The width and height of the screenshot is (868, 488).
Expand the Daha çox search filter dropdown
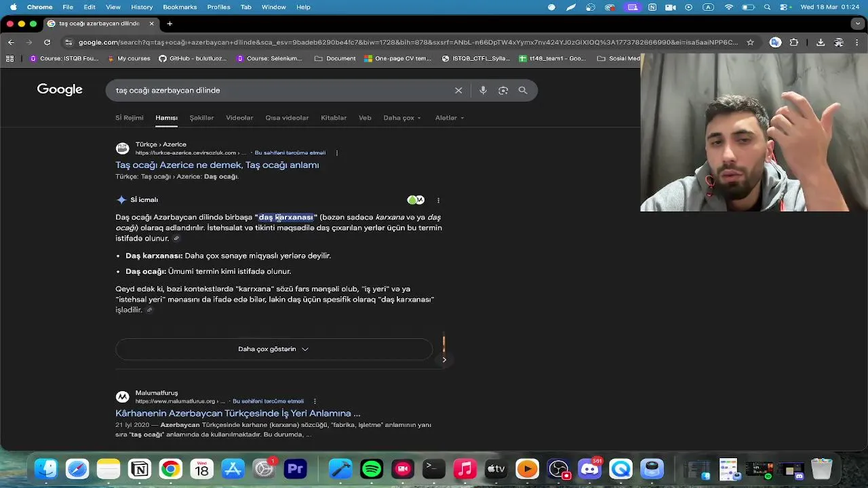pyautogui.click(x=402, y=118)
